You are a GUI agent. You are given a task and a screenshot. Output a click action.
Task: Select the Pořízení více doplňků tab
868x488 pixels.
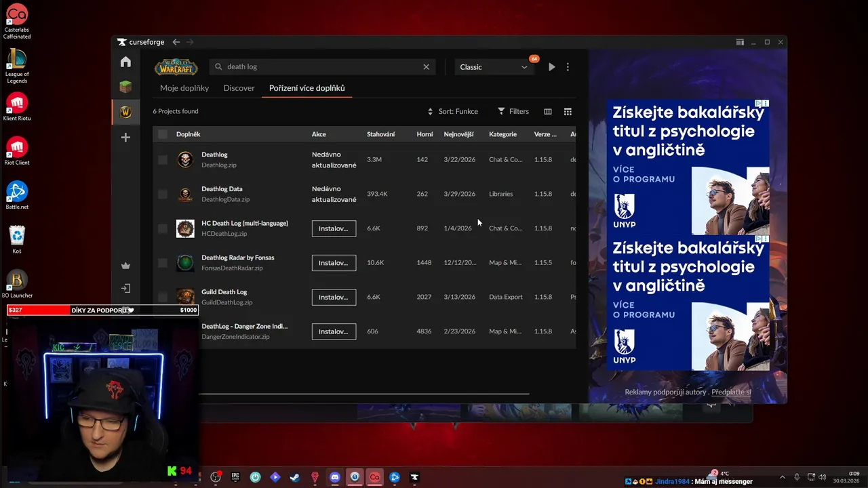[307, 88]
